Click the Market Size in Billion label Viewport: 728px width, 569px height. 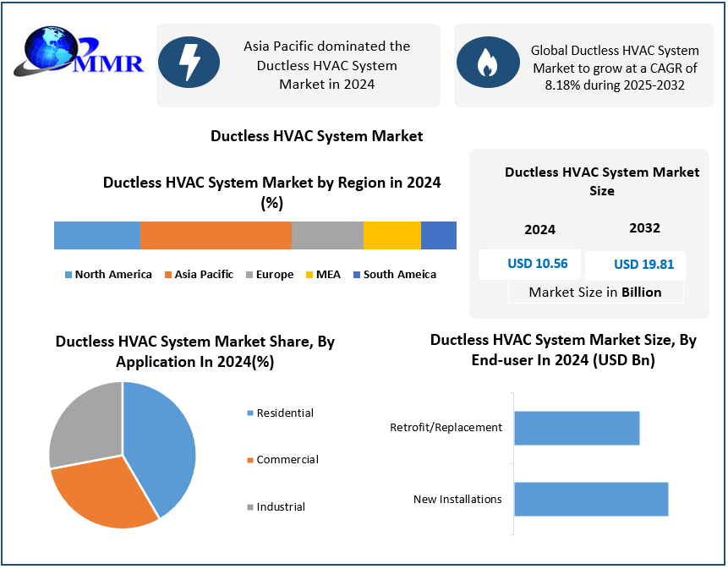(595, 293)
